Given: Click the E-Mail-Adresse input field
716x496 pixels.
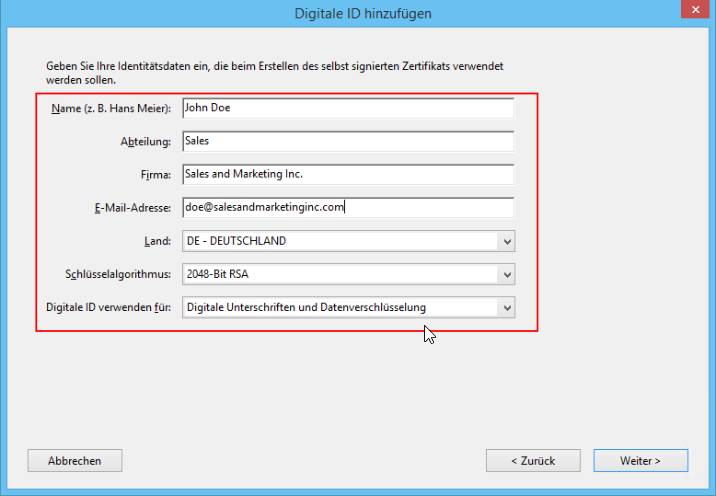Looking at the screenshot, I should click(348, 207).
